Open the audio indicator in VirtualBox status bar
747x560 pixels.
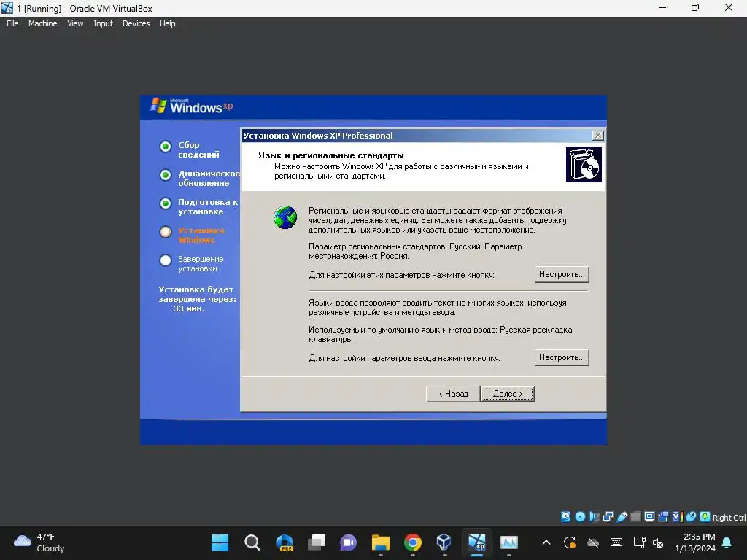click(594, 517)
